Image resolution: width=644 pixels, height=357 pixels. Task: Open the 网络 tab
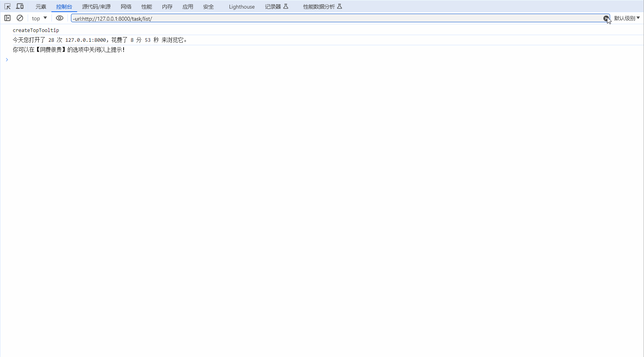click(126, 7)
